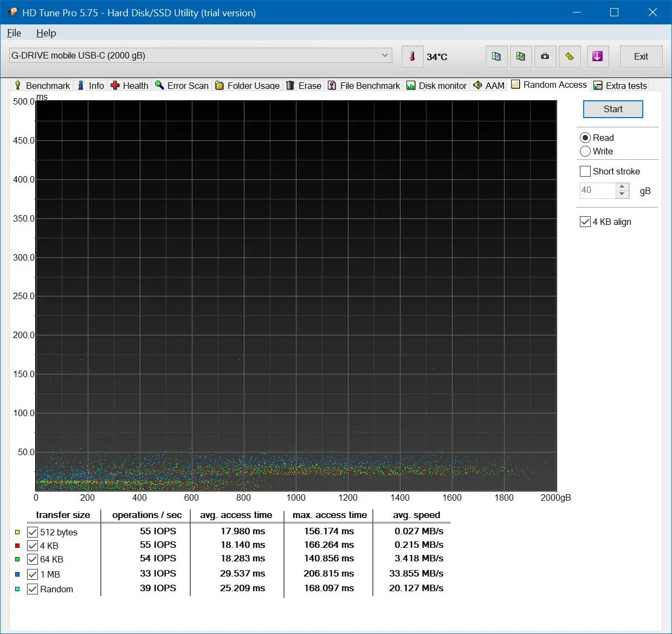The width and height of the screenshot is (672, 634).
Task: Click the 17.980 ms access time value
Action: pos(243,531)
